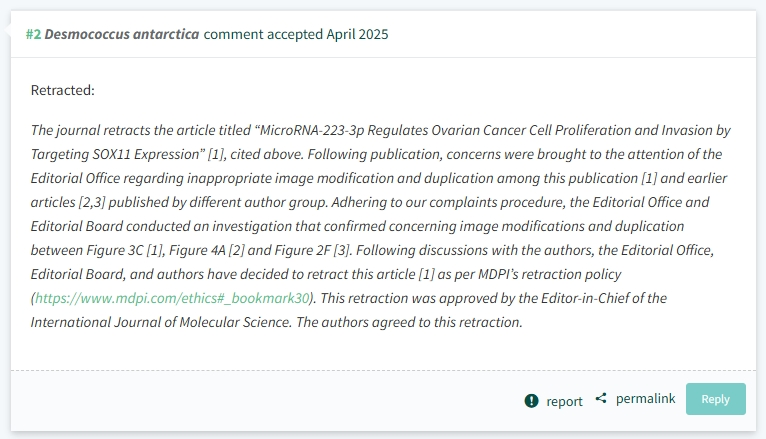Screen dimensions: 766x439
Task: Open the Desmococcus antarctica commenter profile
Action: pos(122,34)
